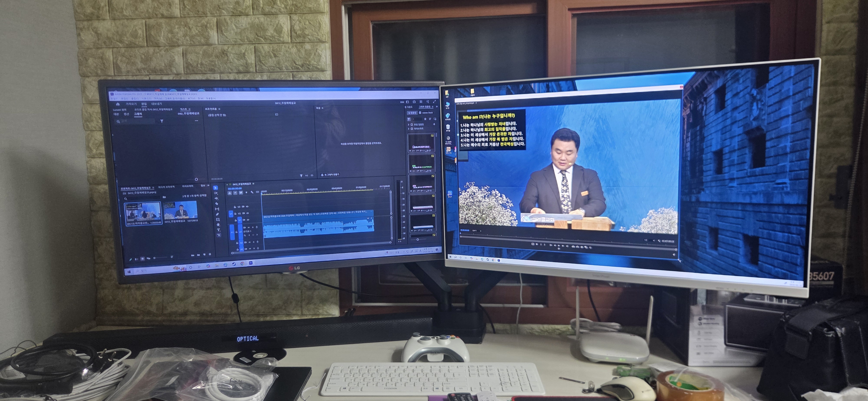Open the Effect Controls panel menu
868x401 pixels.
[x=219, y=109]
